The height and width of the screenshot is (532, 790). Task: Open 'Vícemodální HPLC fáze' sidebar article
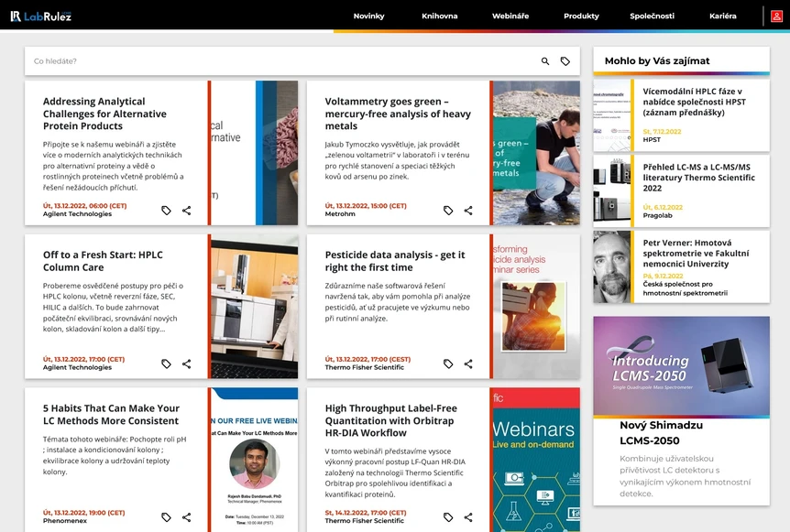(x=695, y=102)
